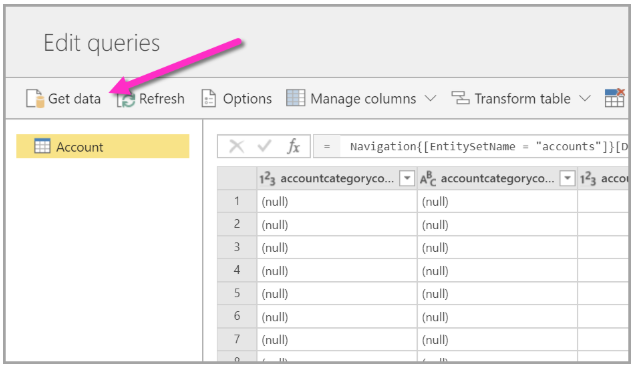Screen dimensions: 633x368
Task: Click the remove rows table icon
Action: point(614,98)
